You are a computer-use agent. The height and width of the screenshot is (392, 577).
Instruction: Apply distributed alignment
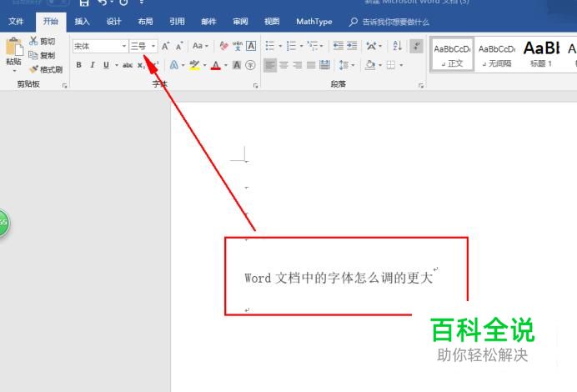tap(324, 65)
